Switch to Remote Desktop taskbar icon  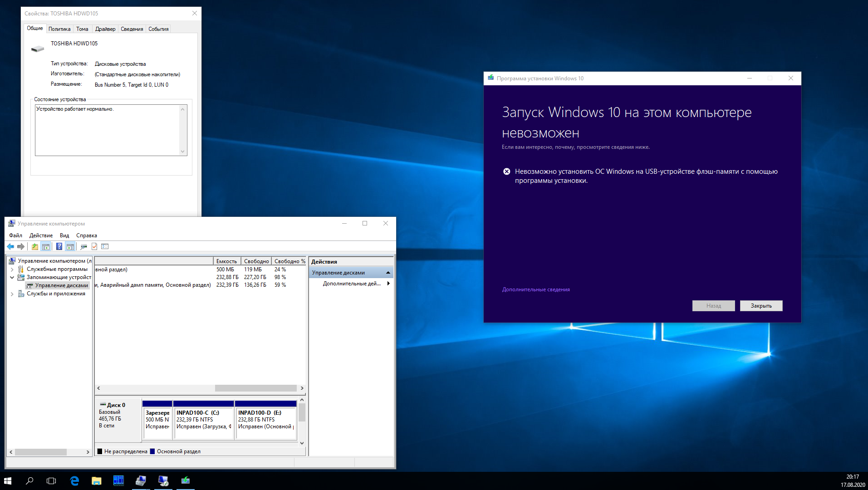coord(163,481)
